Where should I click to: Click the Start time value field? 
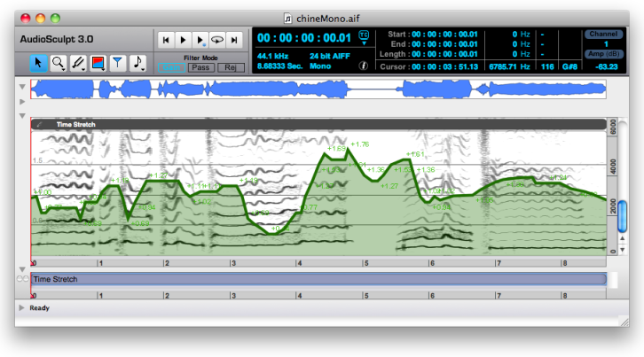[x=444, y=35]
